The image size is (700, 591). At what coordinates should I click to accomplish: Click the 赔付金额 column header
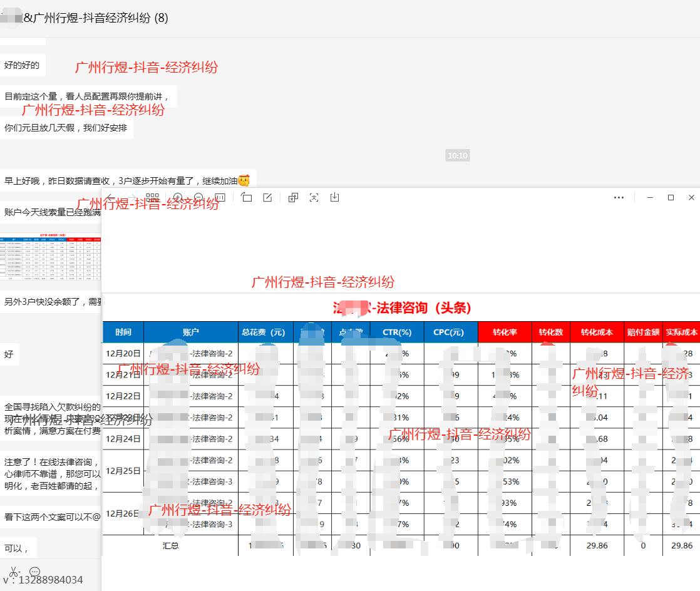643,332
